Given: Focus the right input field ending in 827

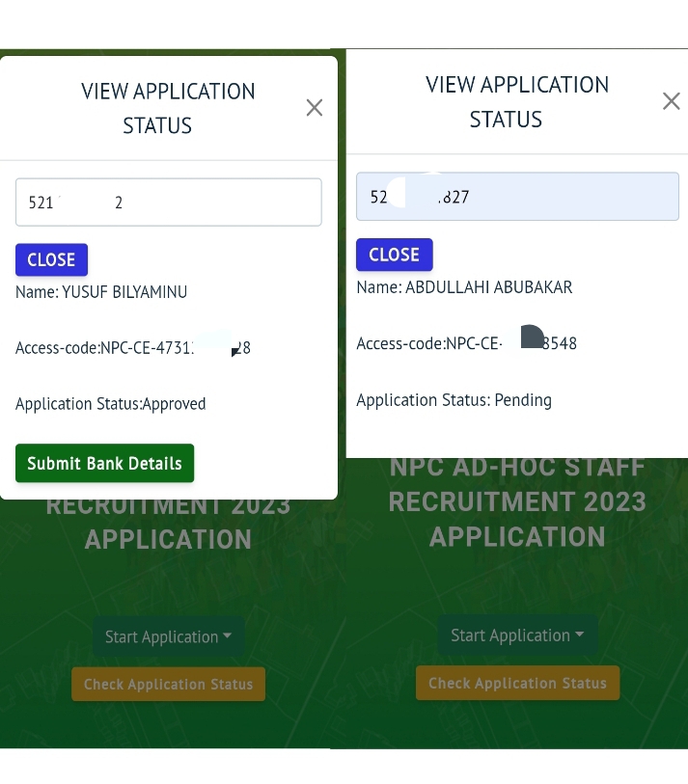Looking at the screenshot, I should (x=517, y=196).
